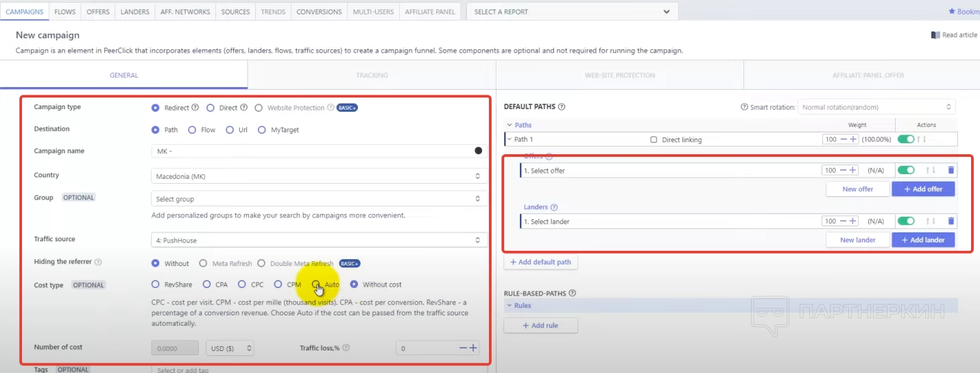Click help icon before Smart rotation label

click(744, 107)
